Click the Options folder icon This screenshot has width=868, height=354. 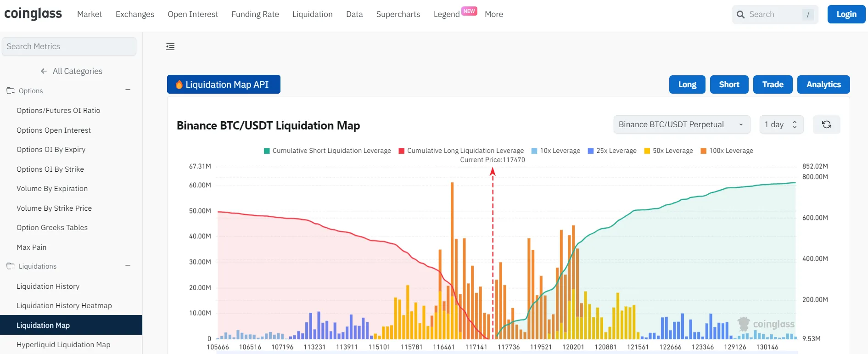pos(11,91)
